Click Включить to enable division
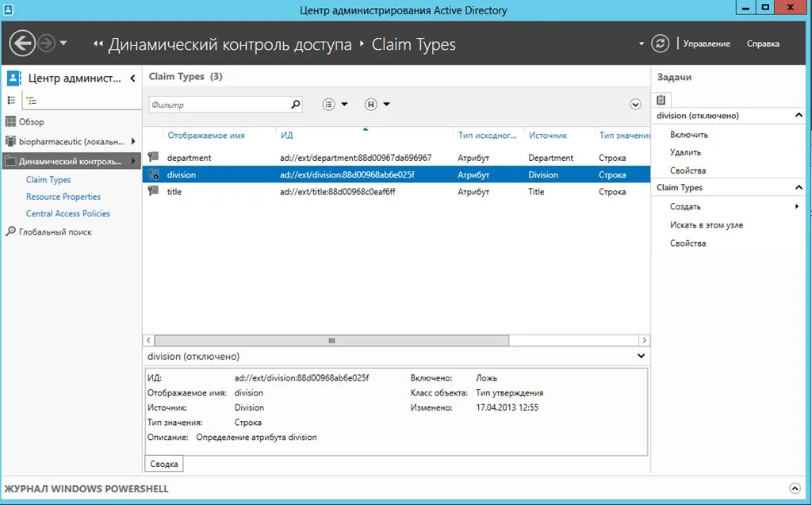This screenshot has width=812, height=505. click(x=689, y=135)
